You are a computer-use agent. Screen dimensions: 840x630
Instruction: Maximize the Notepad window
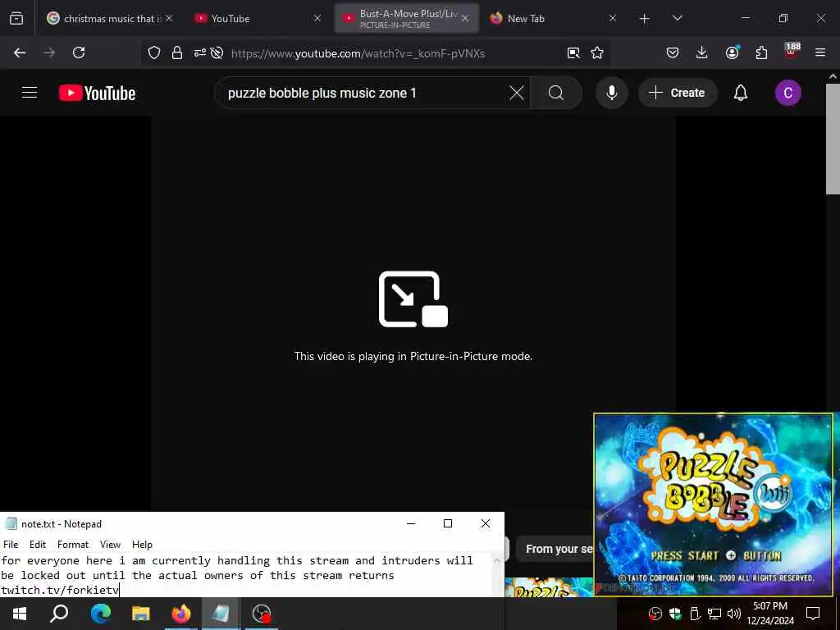point(448,523)
